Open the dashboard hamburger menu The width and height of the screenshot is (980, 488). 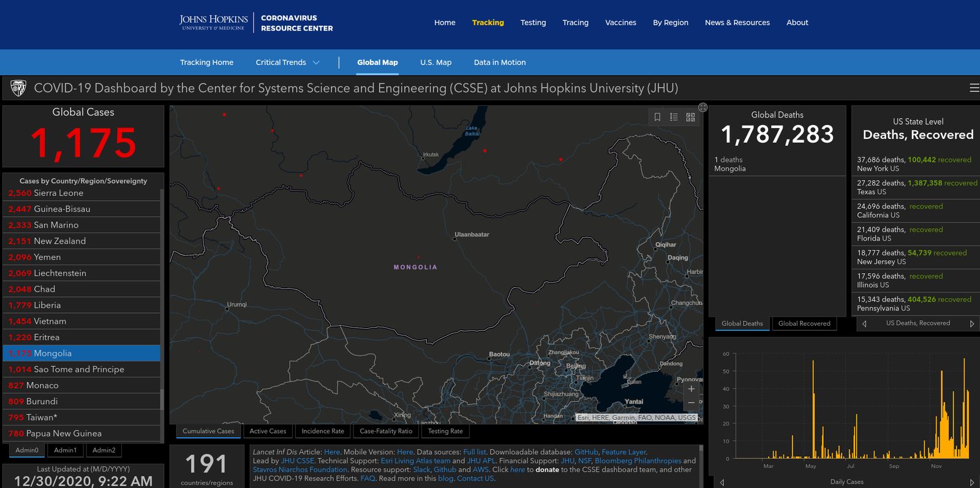point(974,88)
